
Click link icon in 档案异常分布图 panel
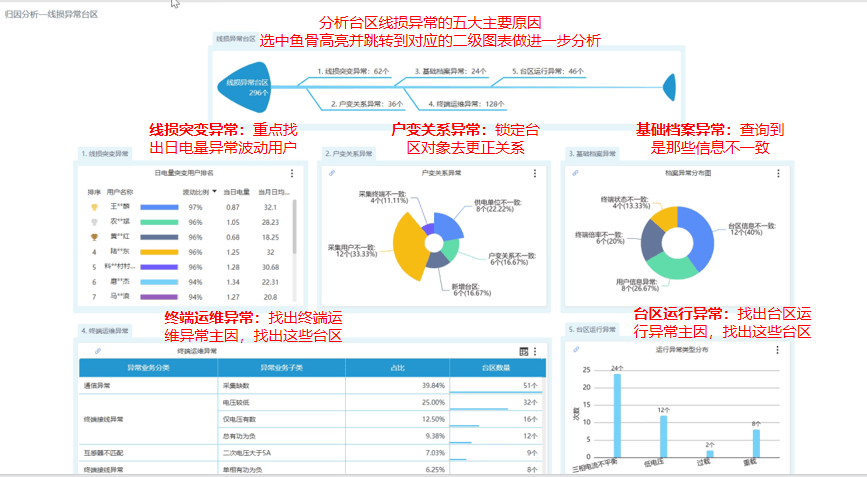tap(574, 173)
